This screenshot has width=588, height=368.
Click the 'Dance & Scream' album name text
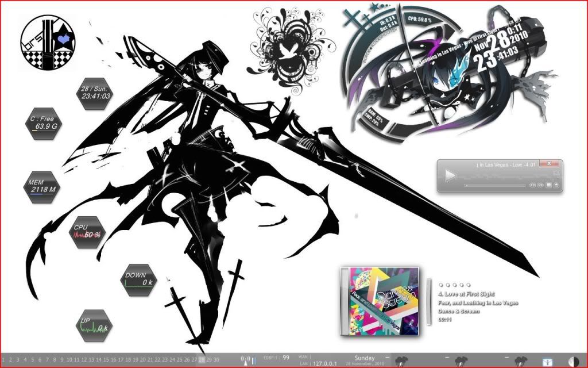pyautogui.click(x=459, y=311)
